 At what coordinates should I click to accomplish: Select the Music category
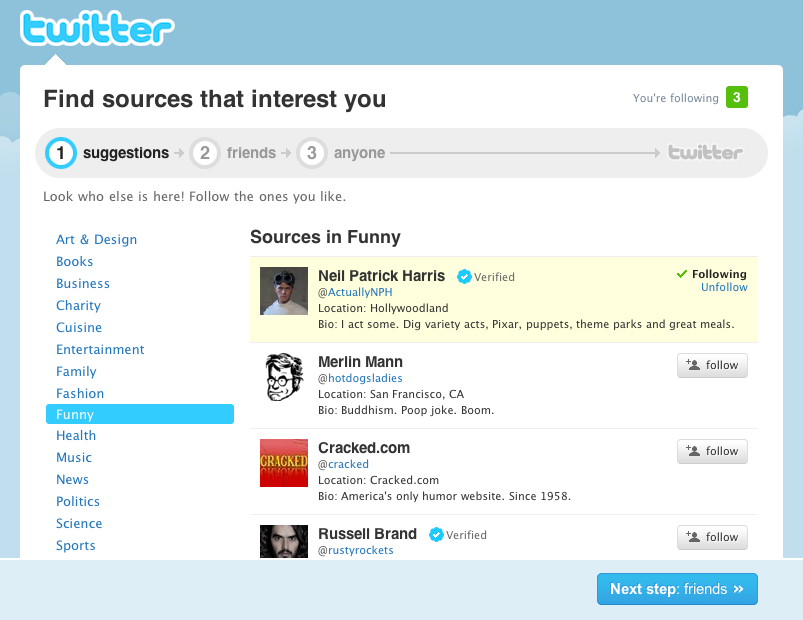[x=74, y=457]
